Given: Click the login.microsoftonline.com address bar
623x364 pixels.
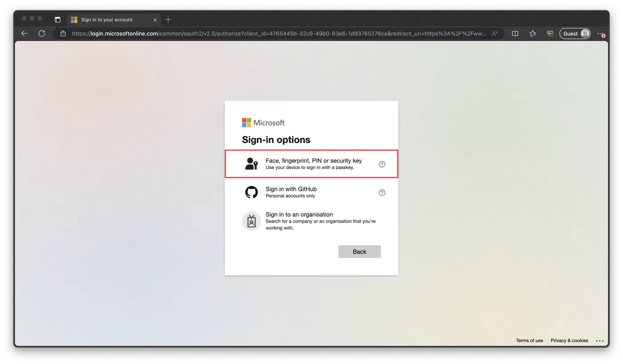Looking at the screenshot, I should point(279,33).
